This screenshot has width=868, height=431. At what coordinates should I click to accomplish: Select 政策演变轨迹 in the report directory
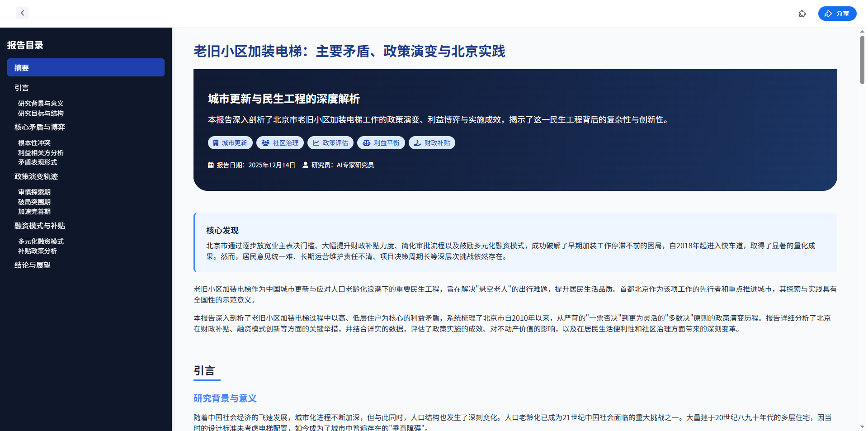[x=36, y=176]
